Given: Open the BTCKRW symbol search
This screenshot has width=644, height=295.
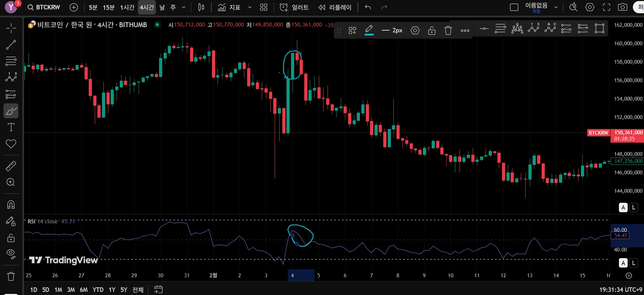Looking at the screenshot, I should point(44,7).
